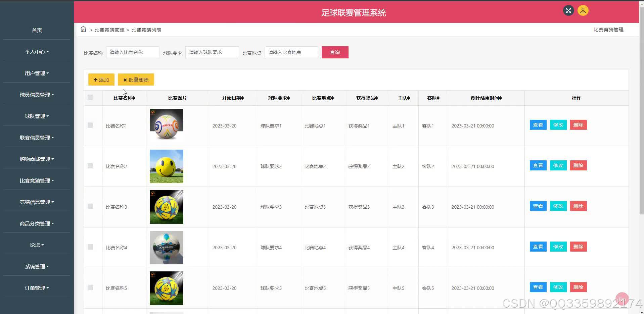Expand the 比赛竞猜管理 sidebar menu
Screen dimensions: 644x314
[x=37, y=180]
